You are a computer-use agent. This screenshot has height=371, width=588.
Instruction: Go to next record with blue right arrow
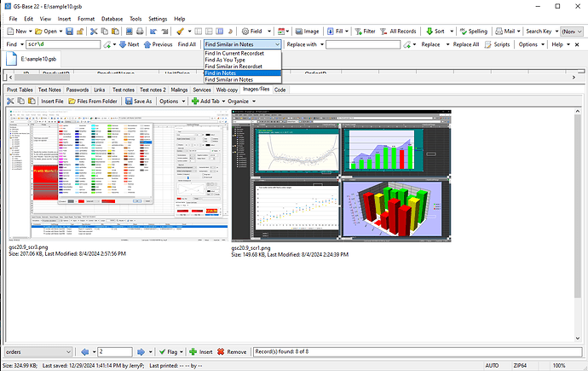141,352
